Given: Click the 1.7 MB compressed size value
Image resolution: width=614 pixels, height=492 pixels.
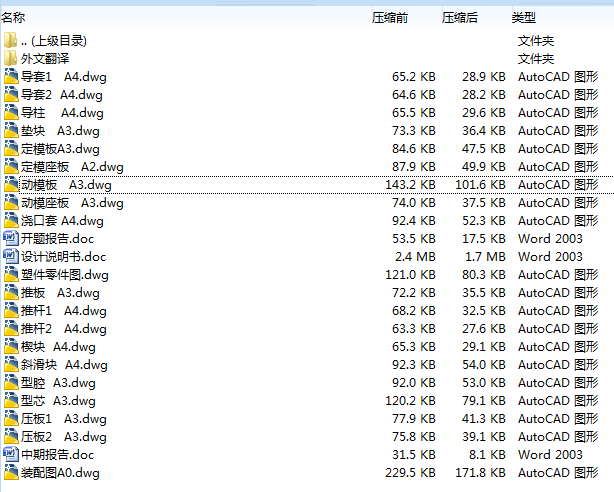Looking at the screenshot, I should (x=485, y=257).
